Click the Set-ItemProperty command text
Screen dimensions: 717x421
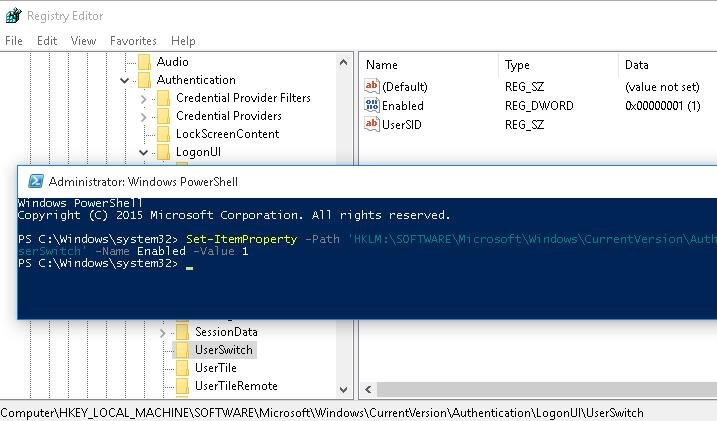241,239
